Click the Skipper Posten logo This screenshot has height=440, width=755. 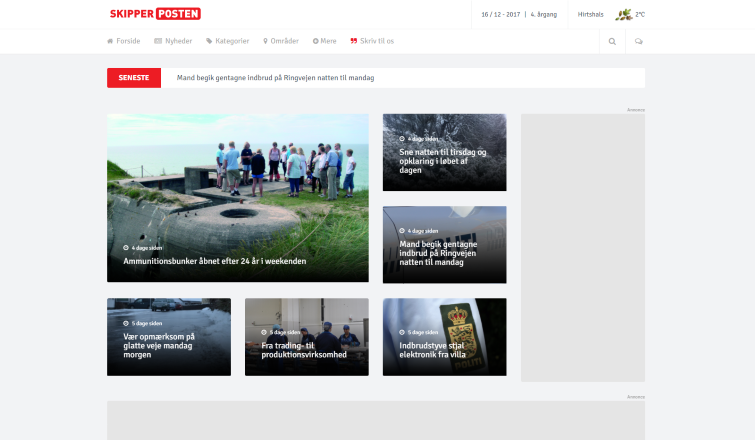155,13
